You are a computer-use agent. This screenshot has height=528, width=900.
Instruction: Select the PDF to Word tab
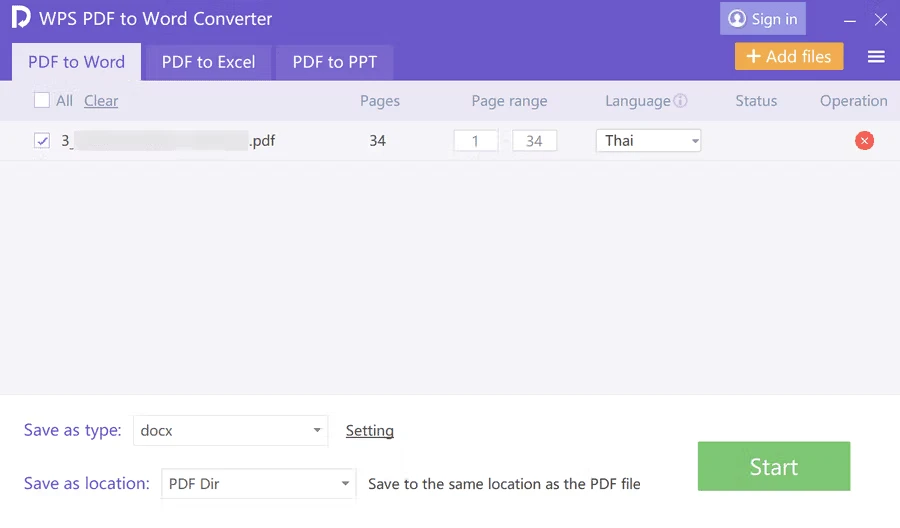tap(76, 62)
